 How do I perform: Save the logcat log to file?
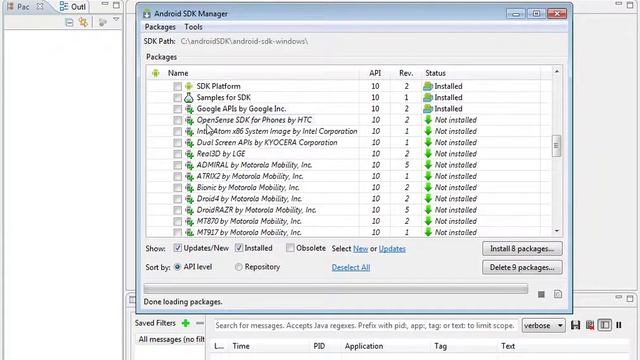(x=576, y=325)
